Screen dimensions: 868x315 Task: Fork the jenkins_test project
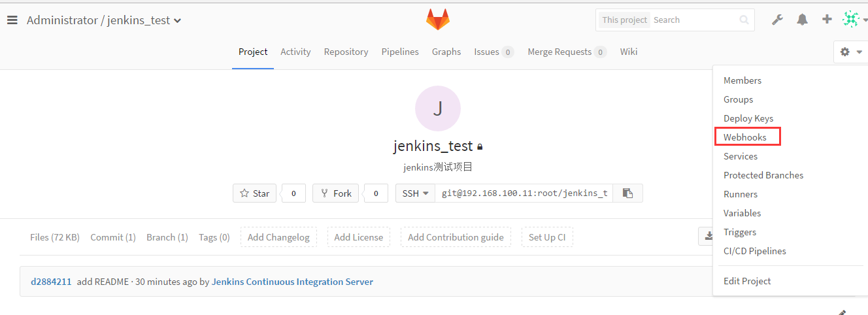[335, 193]
